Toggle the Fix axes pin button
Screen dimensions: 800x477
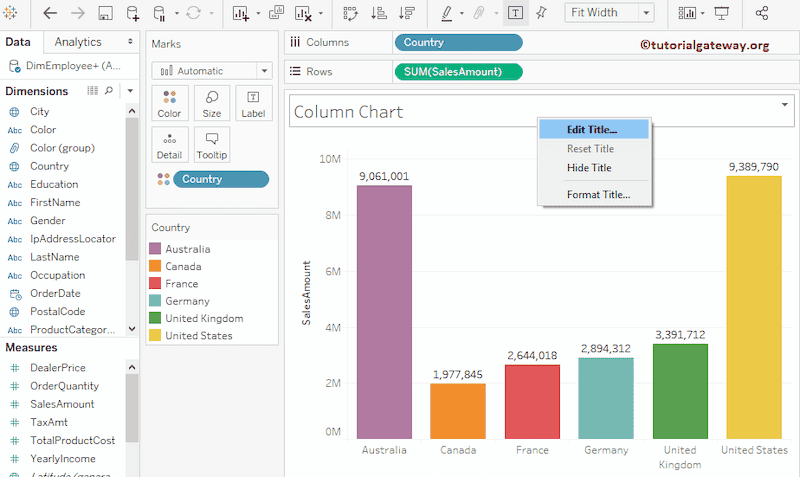pyautogui.click(x=541, y=13)
